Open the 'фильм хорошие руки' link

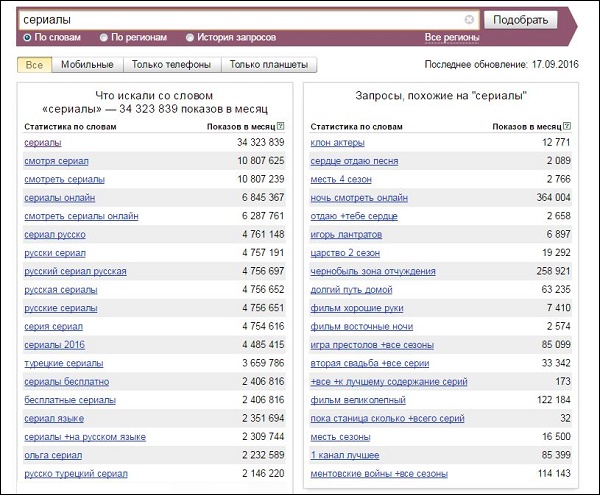(x=357, y=308)
